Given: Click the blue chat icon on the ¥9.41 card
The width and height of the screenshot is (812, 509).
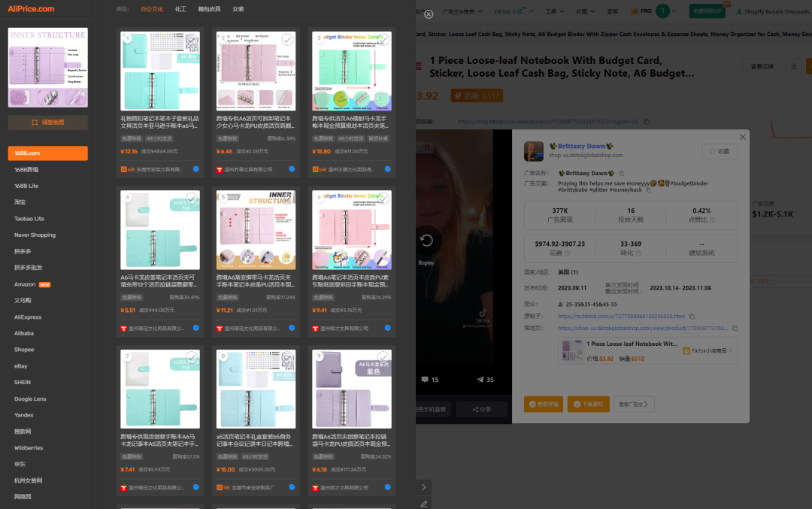Looking at the screenshot, I should click(x=388, y=329).
